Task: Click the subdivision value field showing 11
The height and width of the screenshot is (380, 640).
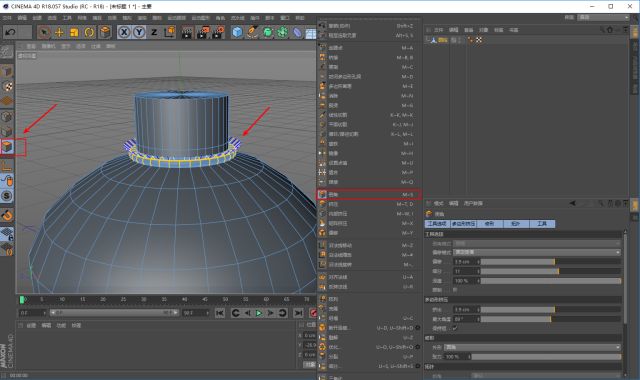Action: click(x=466, y=271)
